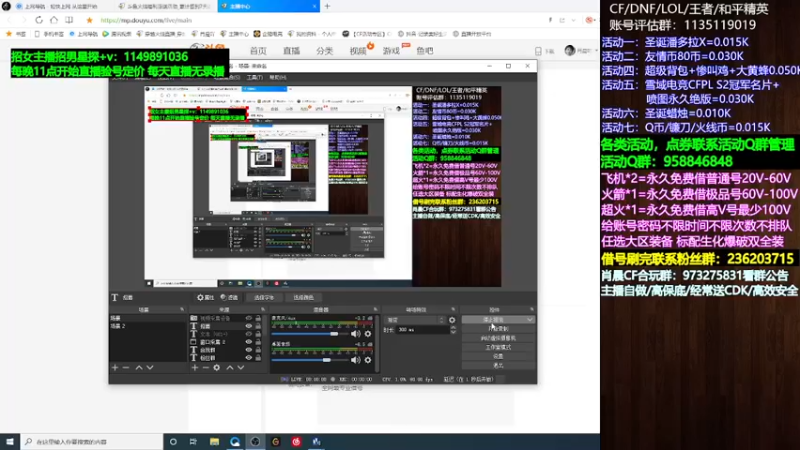Toggle lock on the 招募 text source

(x=258, y=326)
